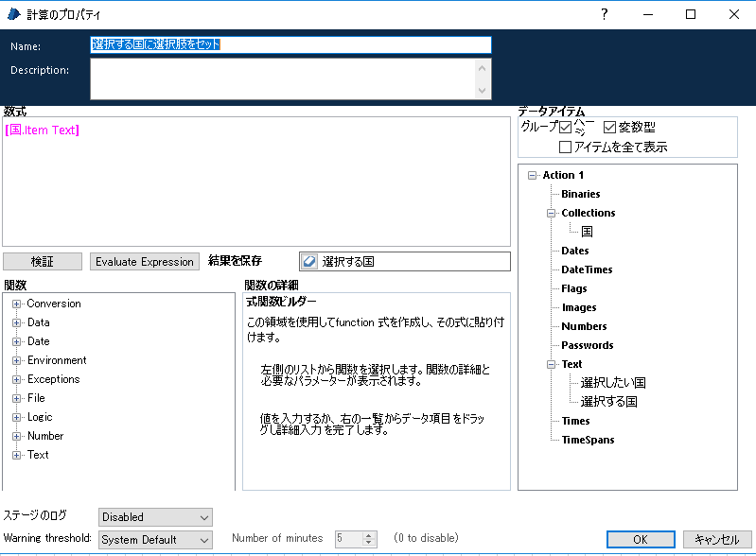Click the Blue Prism app icon in title bar
This screenshot has height=556, width=756.
coord(14,14)
